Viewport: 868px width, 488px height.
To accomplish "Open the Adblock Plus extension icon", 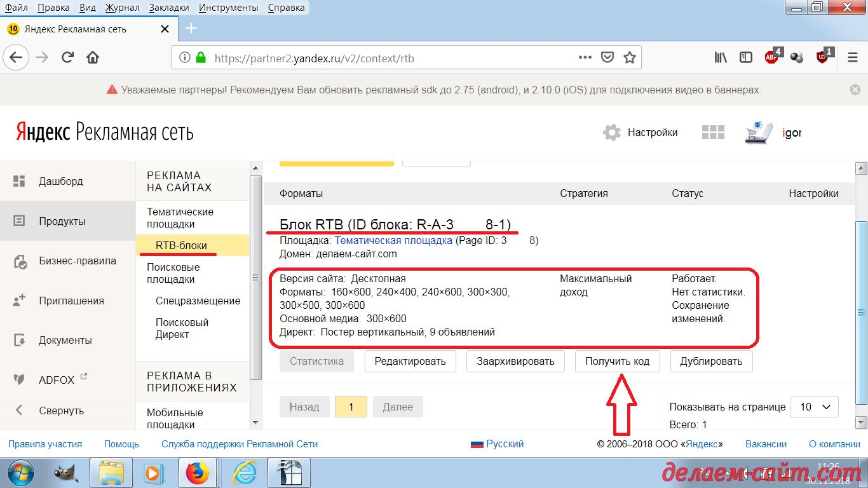I will click(772, 57).
